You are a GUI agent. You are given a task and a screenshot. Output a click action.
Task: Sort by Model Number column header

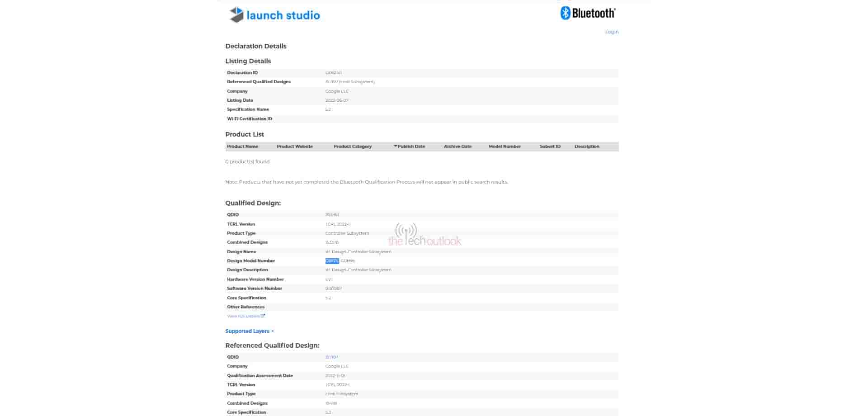click(505, 147)
